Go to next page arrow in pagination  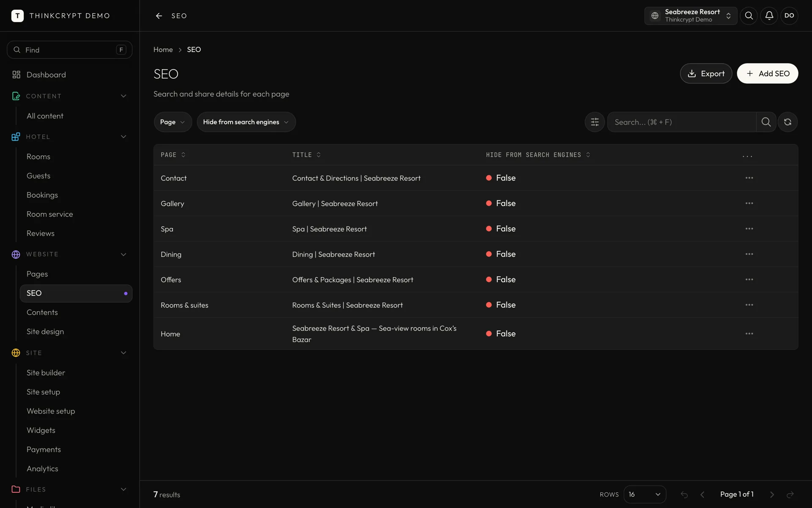[x=772, y=494]
